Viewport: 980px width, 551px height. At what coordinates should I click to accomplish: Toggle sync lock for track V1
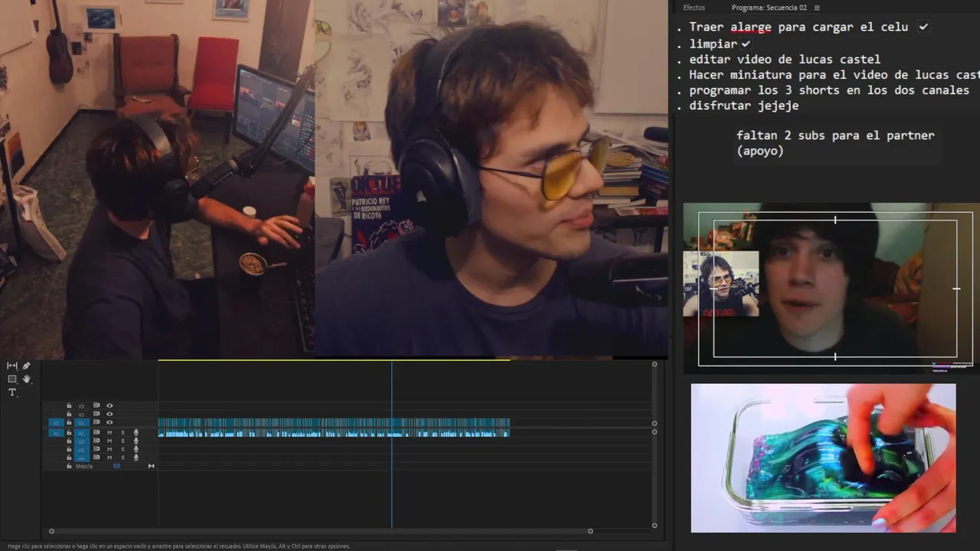(x=96, y=422)
